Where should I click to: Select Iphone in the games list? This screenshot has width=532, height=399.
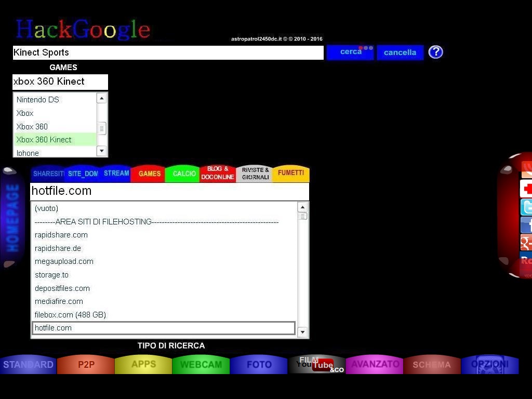(55, 152)
